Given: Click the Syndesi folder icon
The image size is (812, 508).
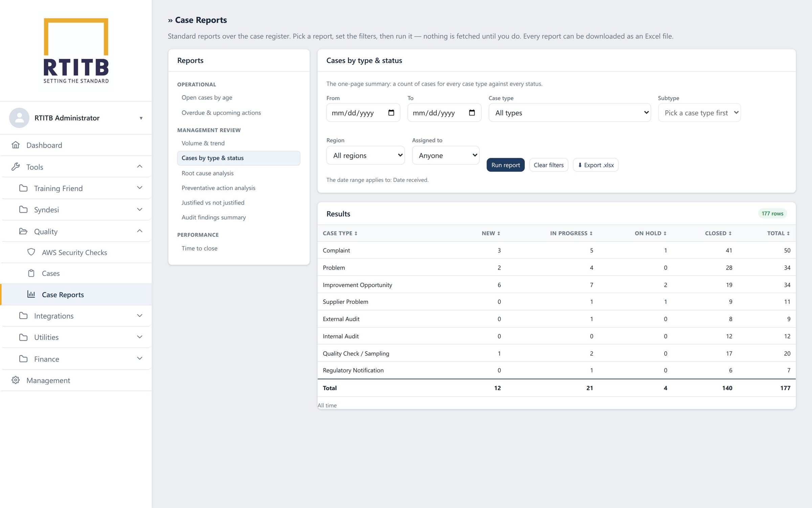Looking at the screenshot, I should (23, 209).
